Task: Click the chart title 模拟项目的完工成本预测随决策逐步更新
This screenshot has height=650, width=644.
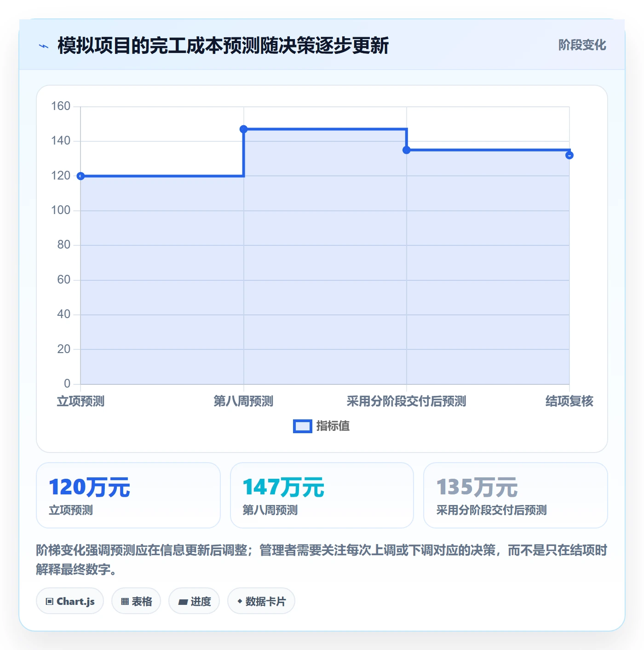Action: tap(223, 46)
